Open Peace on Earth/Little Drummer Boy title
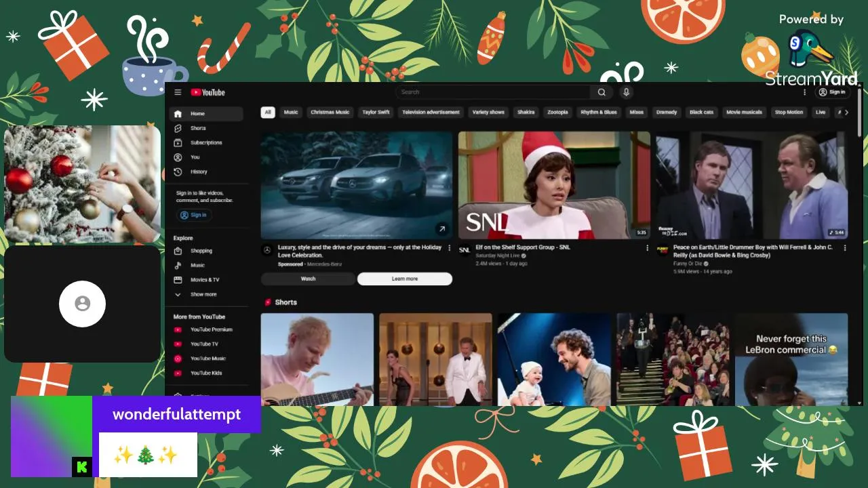The height and width of the screenshot is (488, 868). click(753, 251)
